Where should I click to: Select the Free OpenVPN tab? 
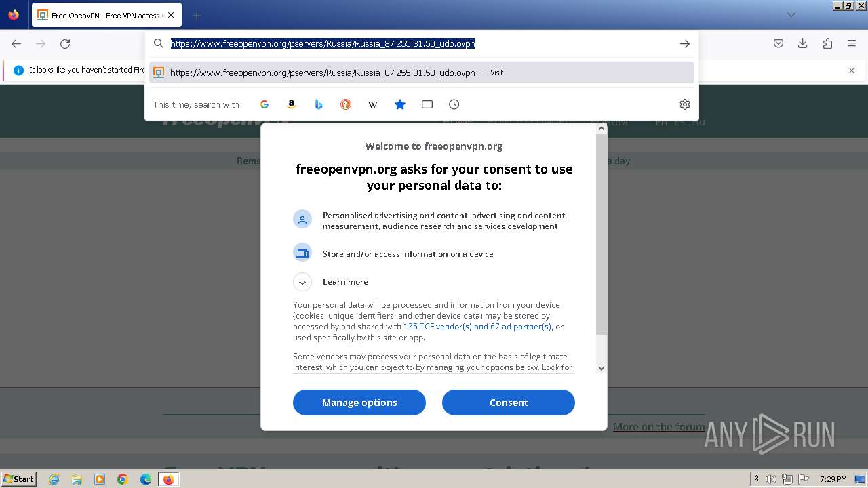point(106,15)
